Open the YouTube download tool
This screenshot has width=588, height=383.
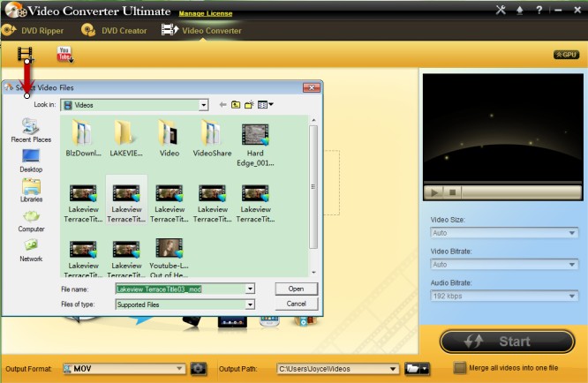click(64, 55)
